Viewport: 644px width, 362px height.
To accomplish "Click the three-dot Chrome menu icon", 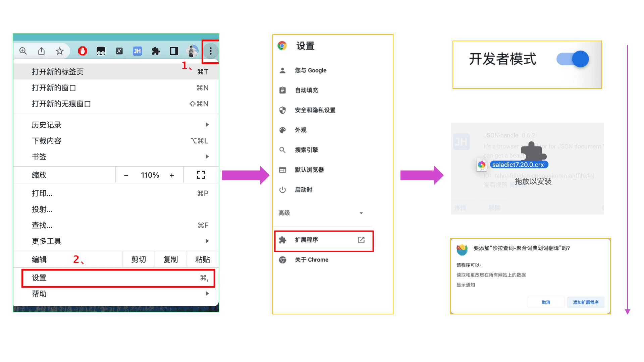I will 210,51.
